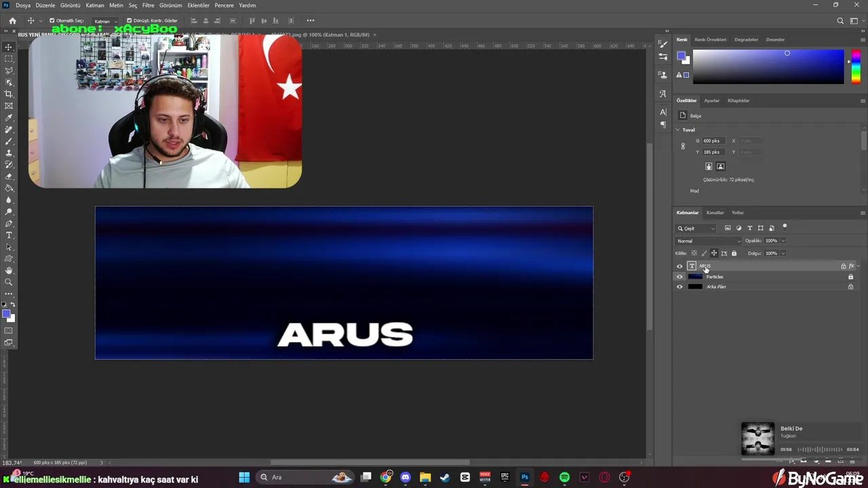Switch to the Degradeler tab
This screenshot has height=488, width=868.
[x=746, y=39]
